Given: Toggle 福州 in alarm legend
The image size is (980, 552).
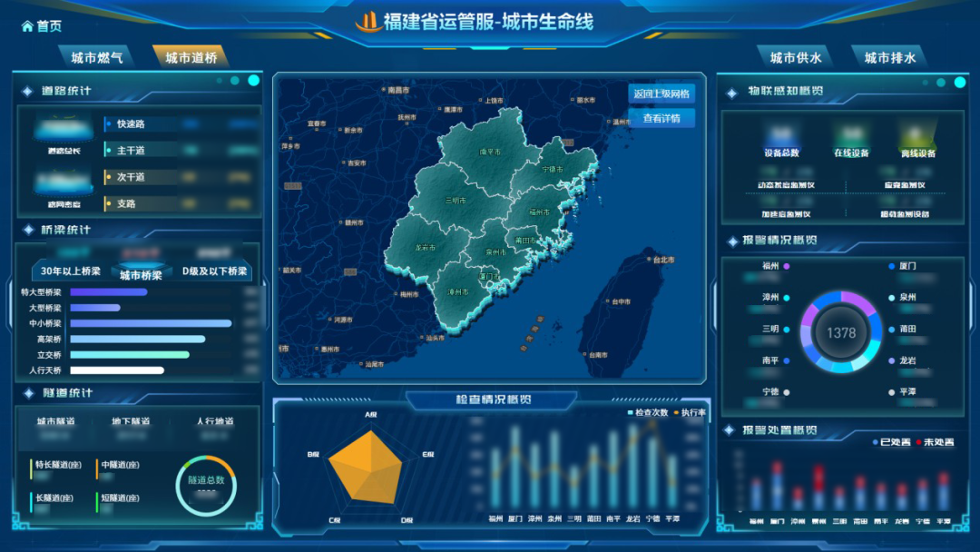Looking at the screenshot, I should coord(776,266).
